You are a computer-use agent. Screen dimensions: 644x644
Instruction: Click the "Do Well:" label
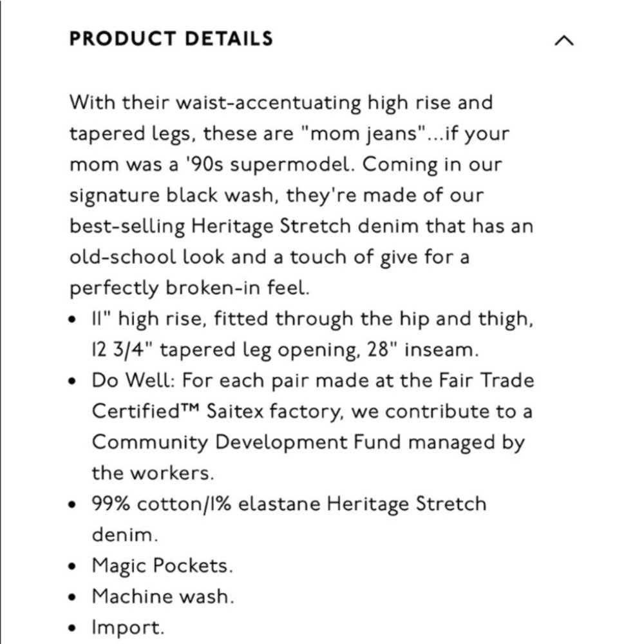pos(134,381)
